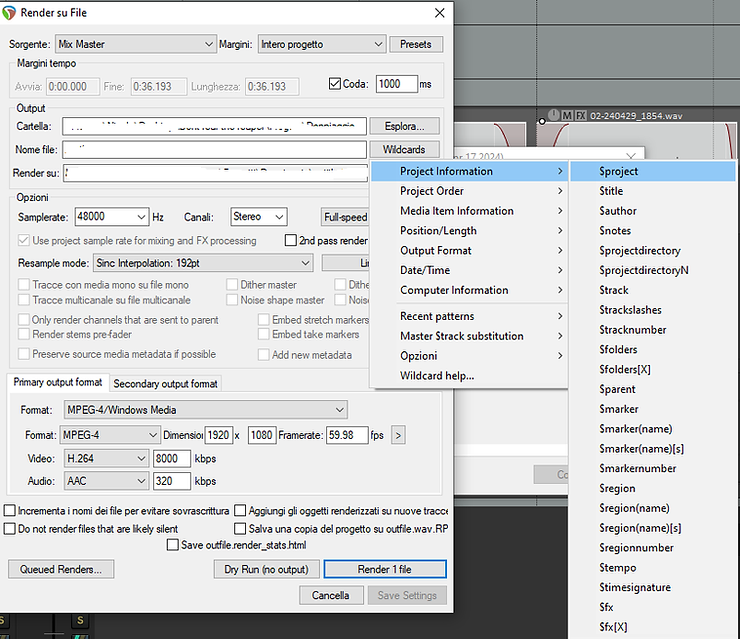The width and height of the screenshot is (740, 639).
Task: Click the Coda 1000 ms input field
Action: pyautogui.click(x=396, y=84)
